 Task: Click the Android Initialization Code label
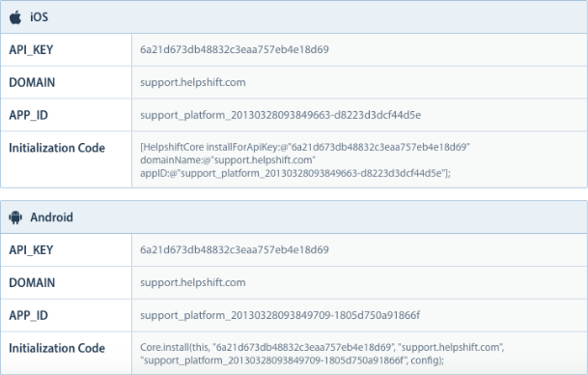click(57, 348)
